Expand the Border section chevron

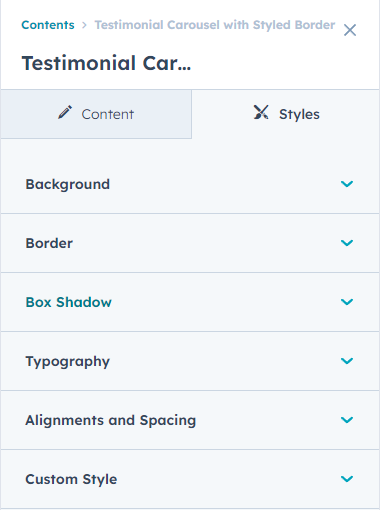pyautogui.click(x=347, y=243)
